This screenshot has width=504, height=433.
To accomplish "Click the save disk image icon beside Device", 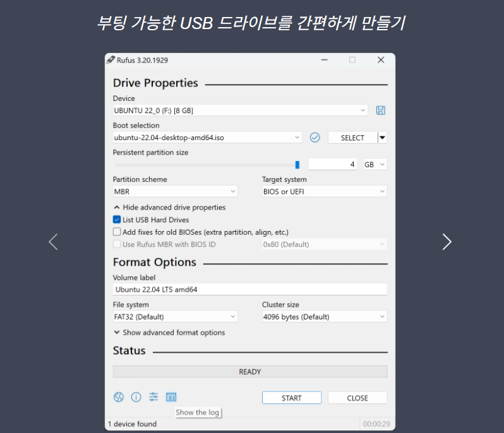I will (x=381, y=110).
